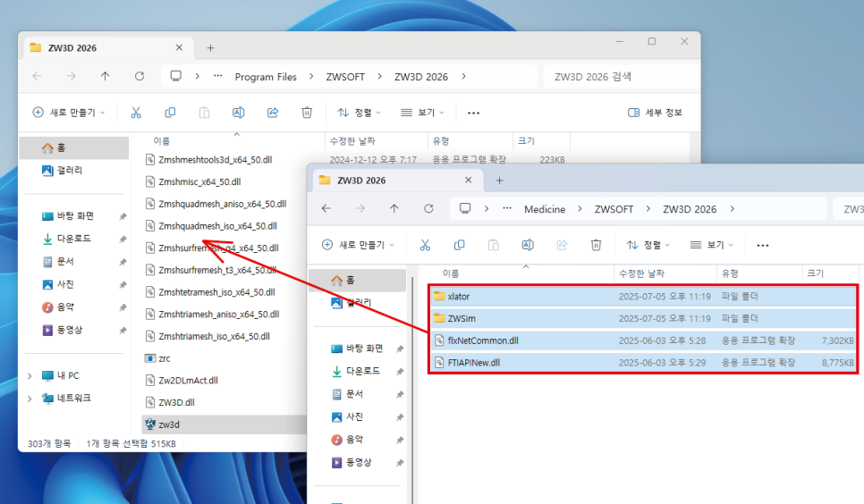Expand chevron after ZW3D 2026 in Medicine path
The height and width of the screenshot is (504, 864).
pyautogui.click(x=733, y=209)
